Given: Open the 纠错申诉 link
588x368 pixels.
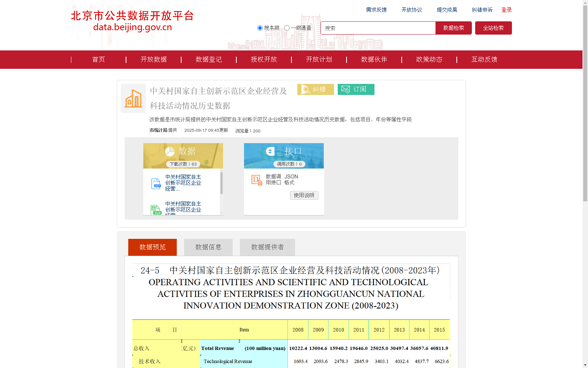Looking at the screenshot, I should 482,10.
